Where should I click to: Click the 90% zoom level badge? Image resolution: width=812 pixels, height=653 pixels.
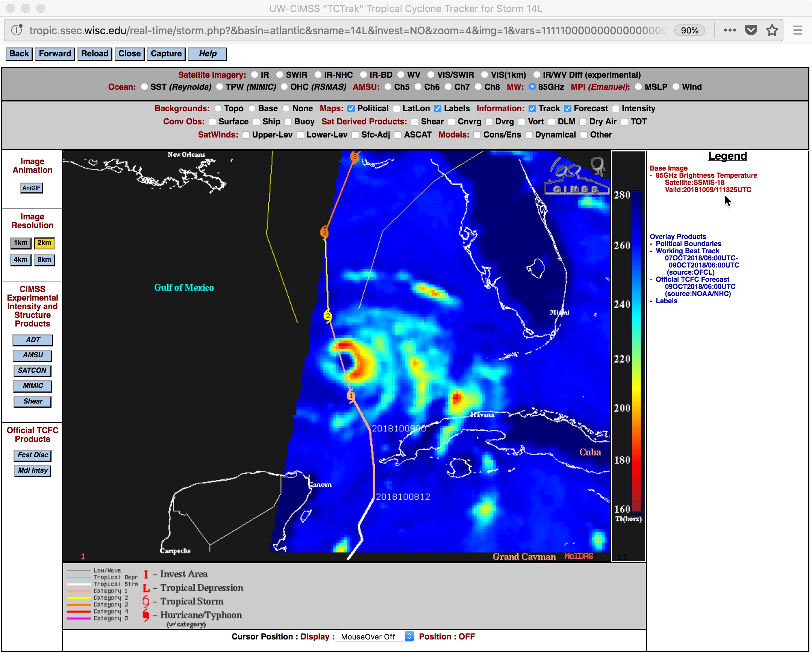point(689,30)
